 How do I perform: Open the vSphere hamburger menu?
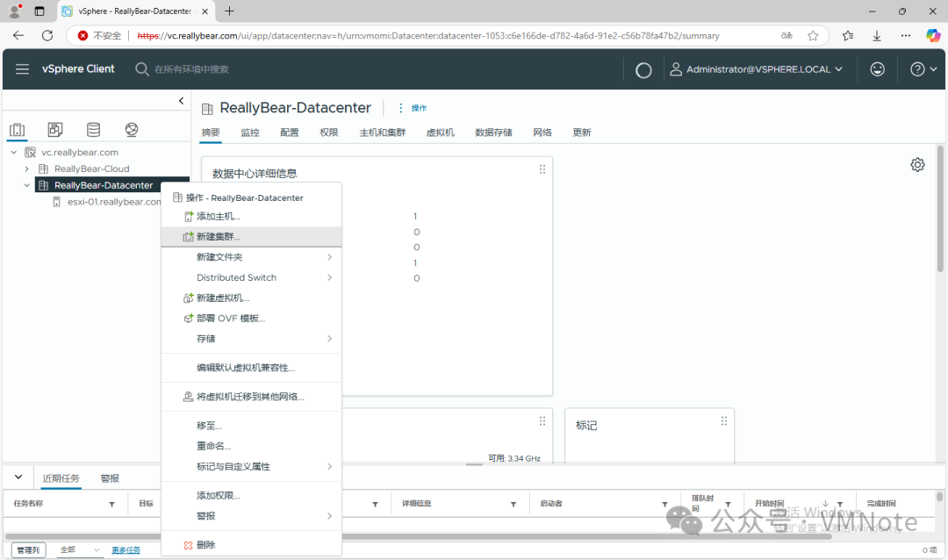pyautogui.click(x=22, y=69)
